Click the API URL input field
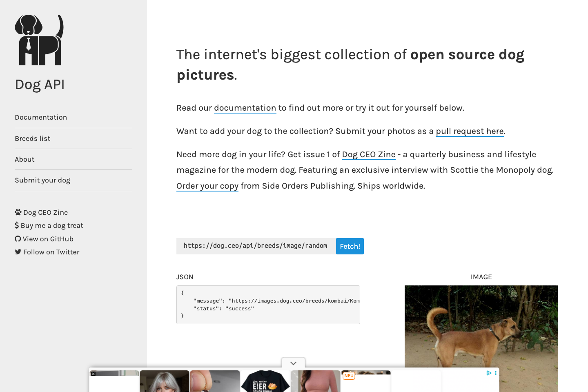 255,246
